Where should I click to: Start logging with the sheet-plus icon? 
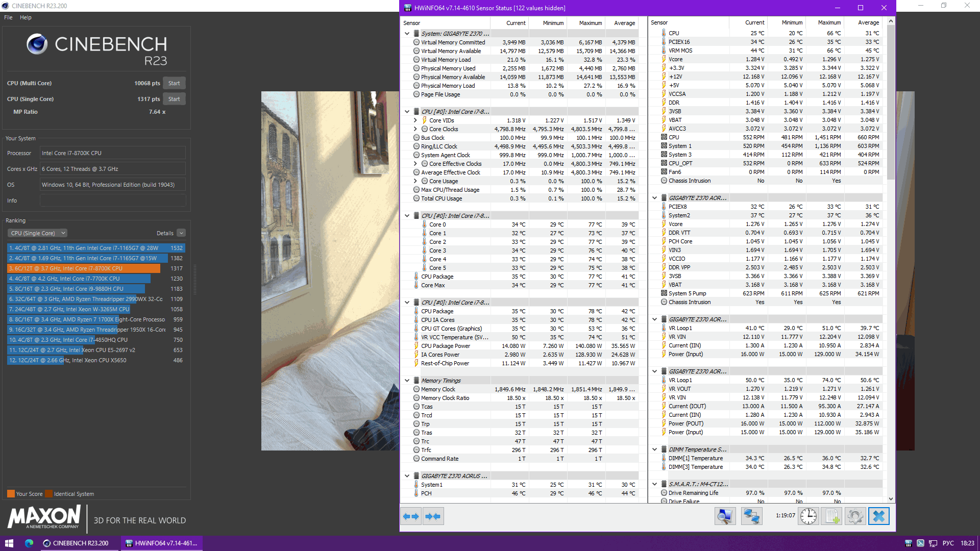(832, 516)
